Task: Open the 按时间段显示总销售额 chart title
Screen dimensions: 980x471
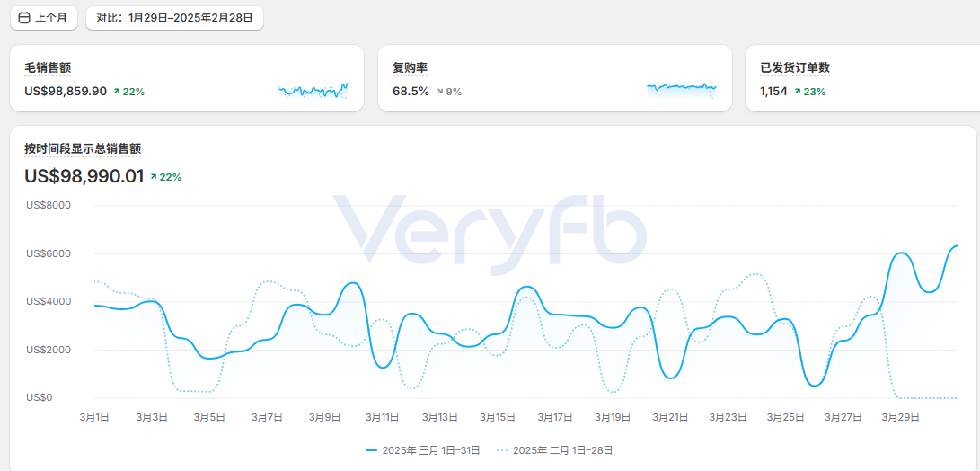Action: click(x=83, y=148)
